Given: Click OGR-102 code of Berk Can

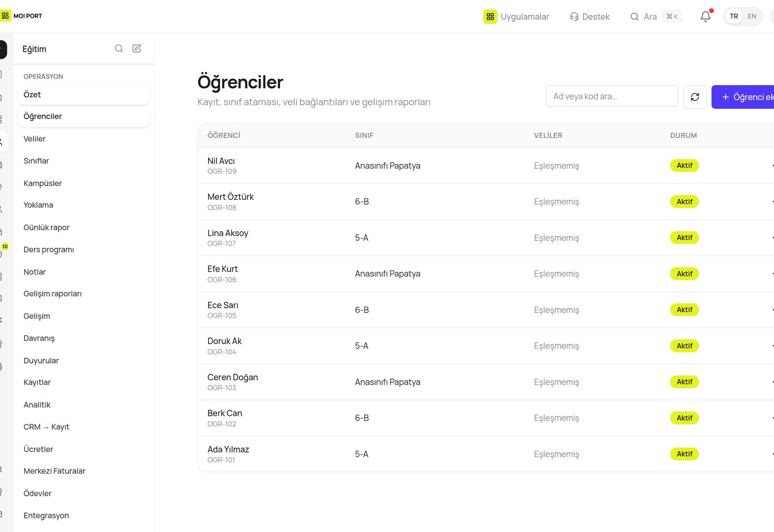Looking at the screenshot, I should tap(222, 424).
